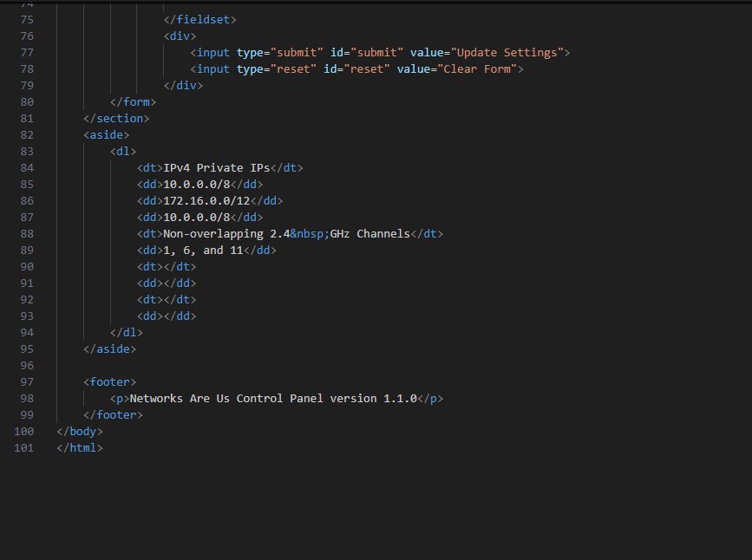Click the closing div tag on line 79
Viewport: 752px width, 560px height.
pos(183,85)
